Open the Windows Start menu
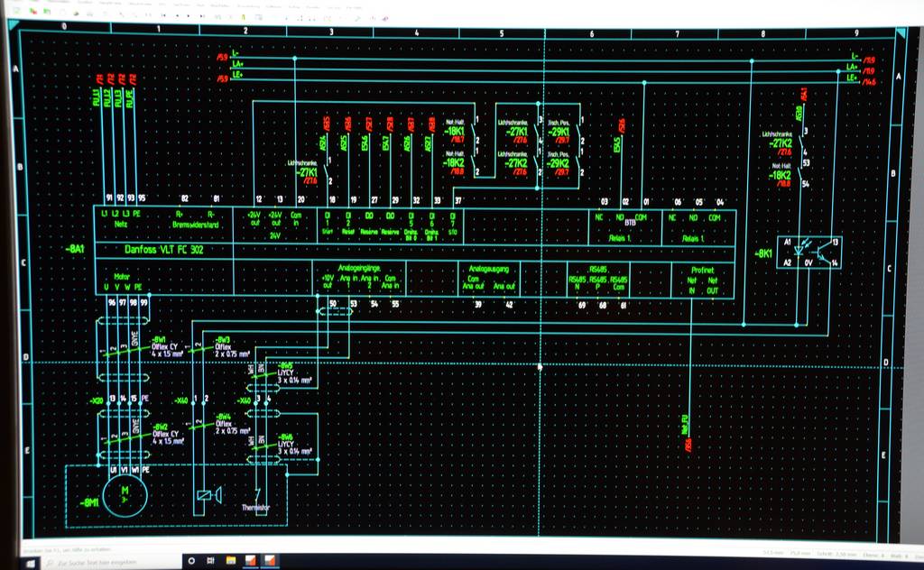The width and height of the screenshot is (924, 570). (x=29, y=562)
